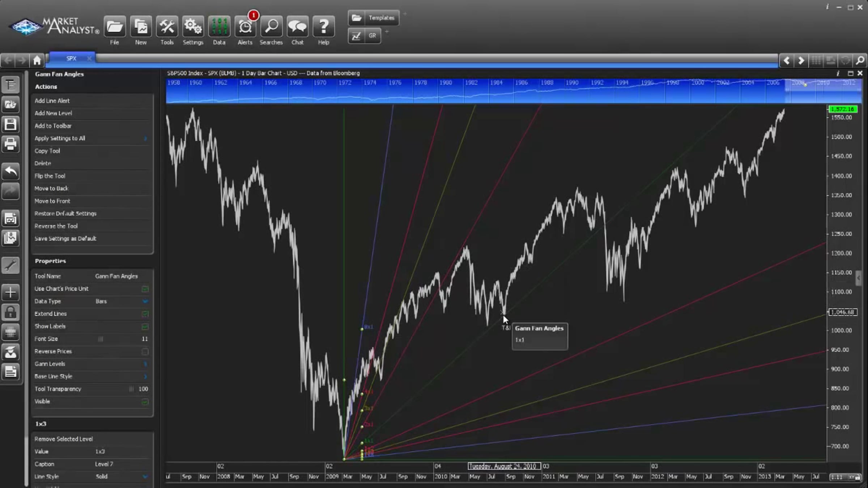Toggle the Extend Lines checkbox
Image resolution: width=868 pixels, height=488 pixels.
[145, 314]
